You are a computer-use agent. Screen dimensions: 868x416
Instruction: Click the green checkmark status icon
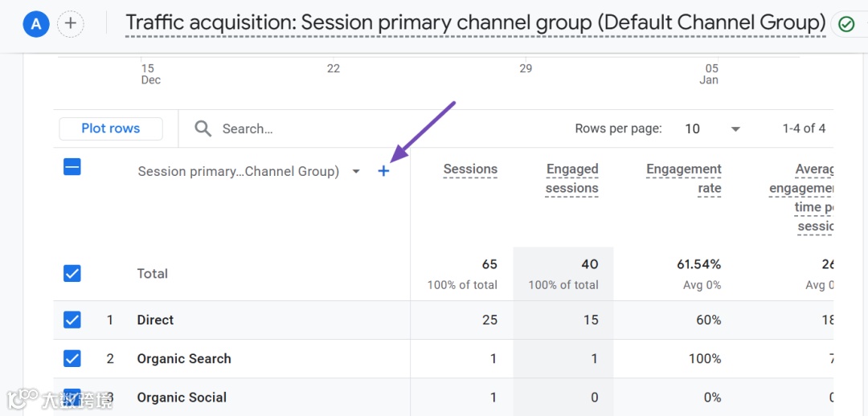845,24
